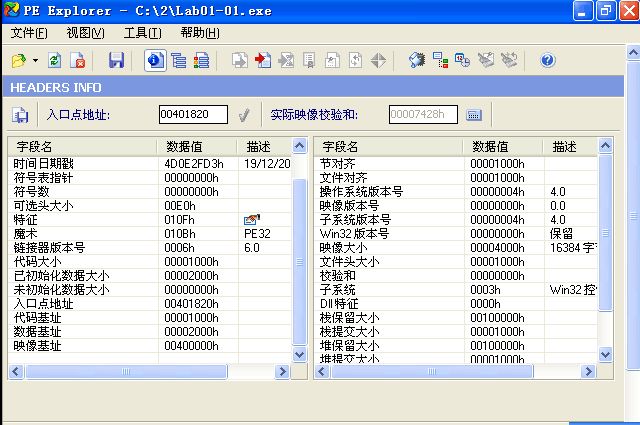
Task: Click the 入口点地址 input field showing 00401820
Action: 193,114
